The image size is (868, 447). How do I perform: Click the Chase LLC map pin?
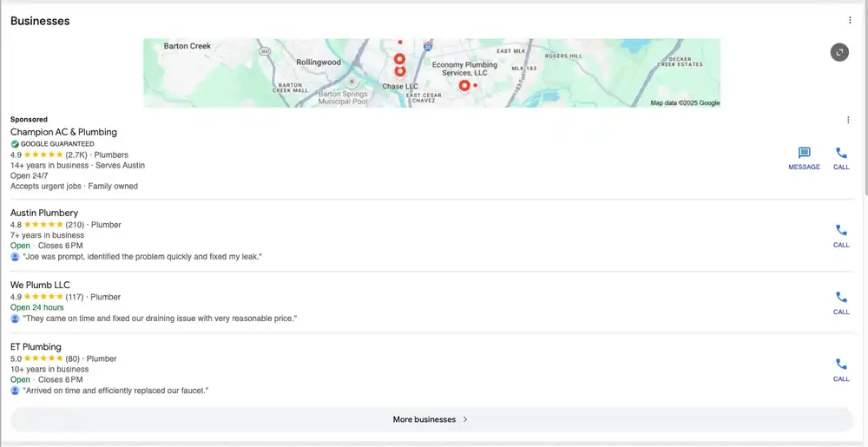point(399,71)
